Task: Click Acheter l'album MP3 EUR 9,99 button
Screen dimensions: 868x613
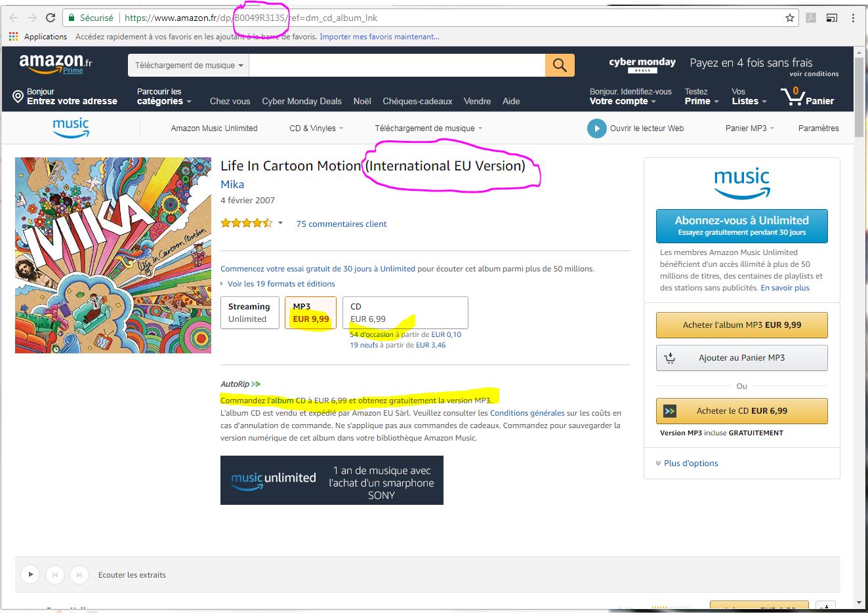Action: [742, 325]
